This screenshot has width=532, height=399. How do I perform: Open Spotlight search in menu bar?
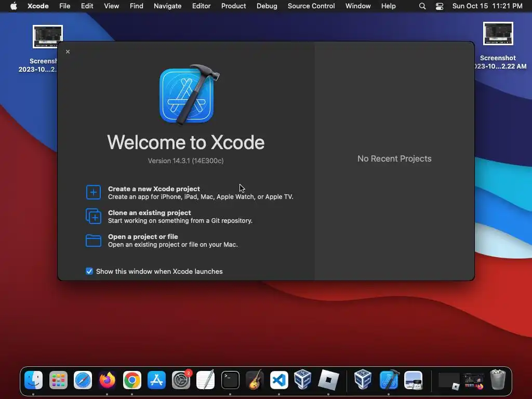tap(422, 6)
